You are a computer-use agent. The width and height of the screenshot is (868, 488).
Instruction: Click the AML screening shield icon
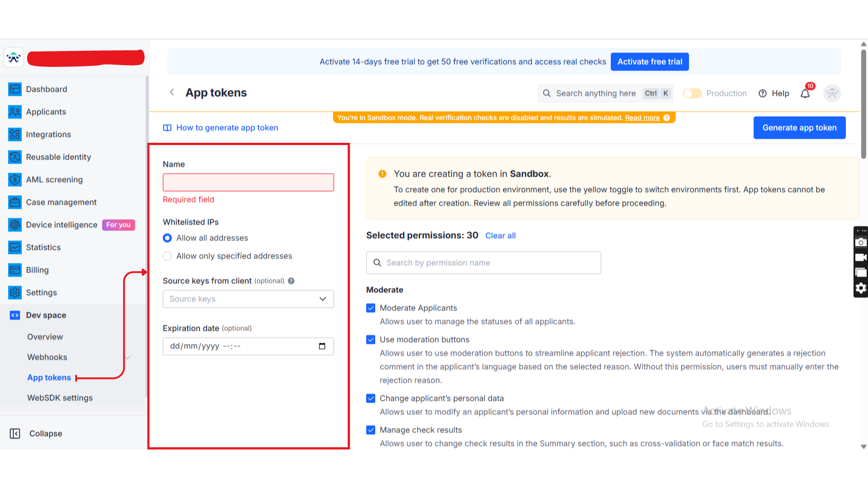pos(15,180)
